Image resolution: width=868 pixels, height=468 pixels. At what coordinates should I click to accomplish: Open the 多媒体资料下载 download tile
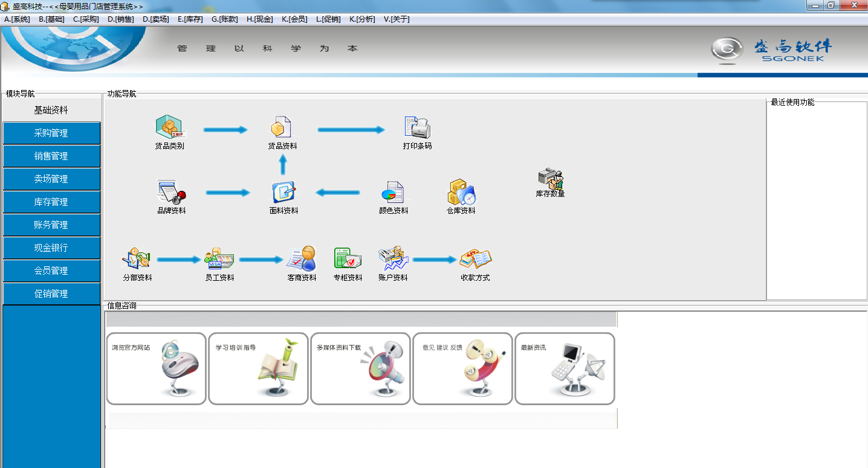point(360,368)
